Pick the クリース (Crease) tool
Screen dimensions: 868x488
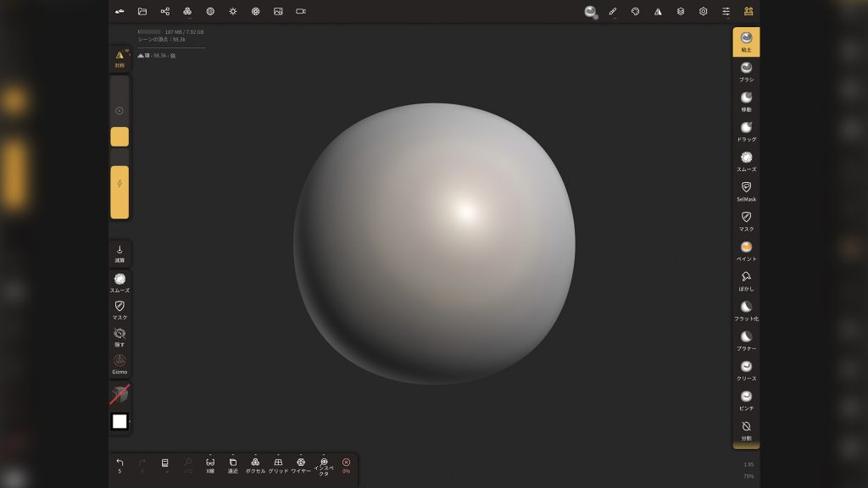746,369
